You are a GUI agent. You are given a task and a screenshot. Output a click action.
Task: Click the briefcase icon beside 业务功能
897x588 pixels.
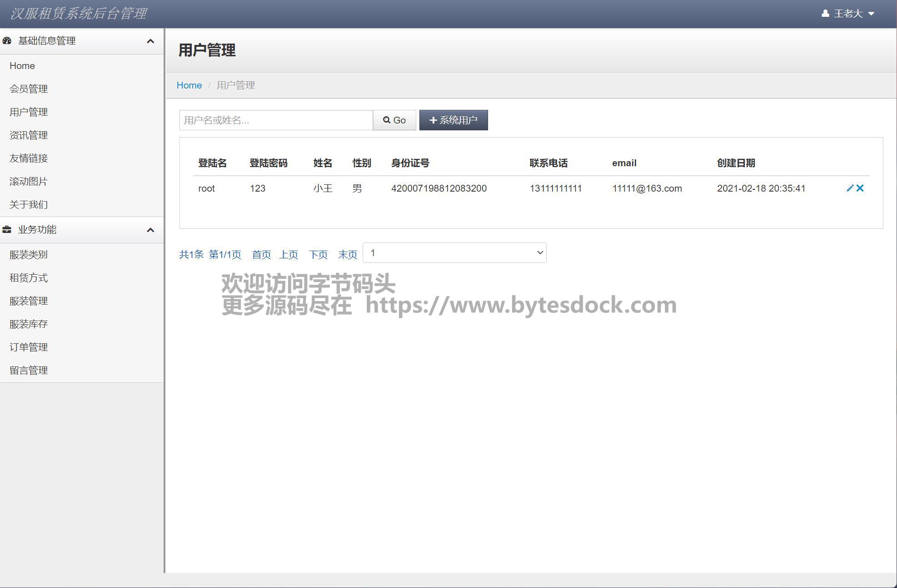[7, 230]
